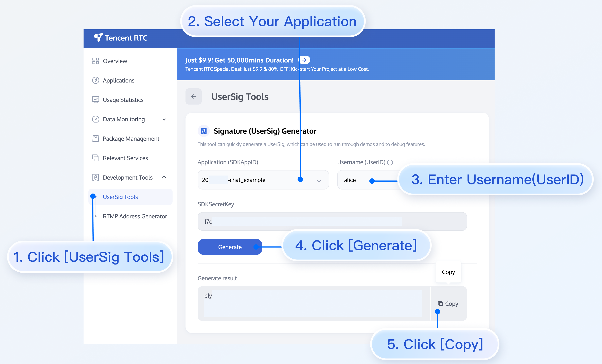Click the Applications compass icon
The image size is (602, 364).
tap(95, 80)
